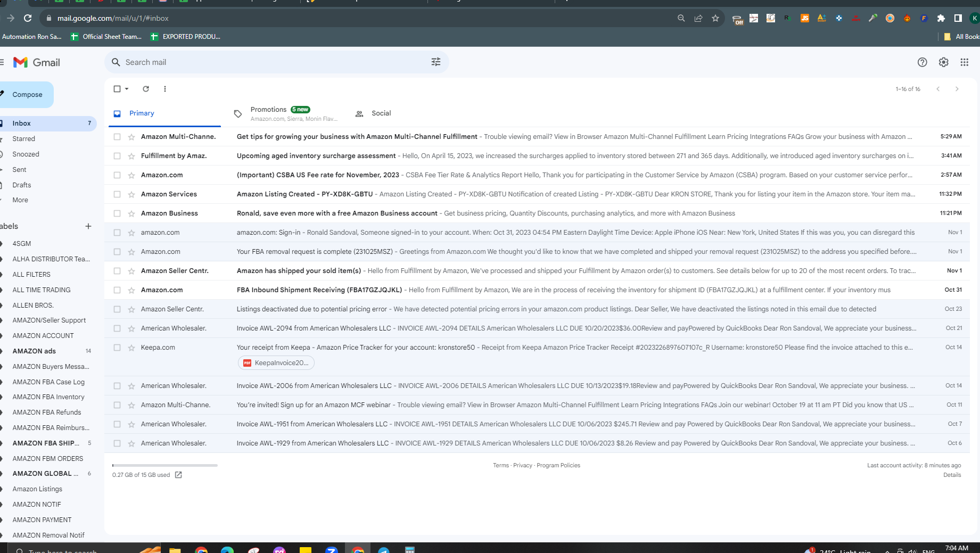Open the ALL FILTERS label
980x553 pixels.
[x=31, y=275]
